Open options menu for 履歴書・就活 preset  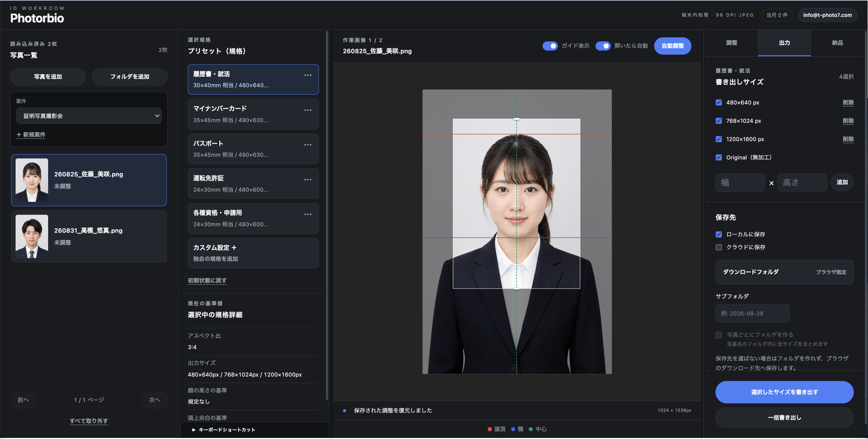pyautogui.click(x=308, y=75)
